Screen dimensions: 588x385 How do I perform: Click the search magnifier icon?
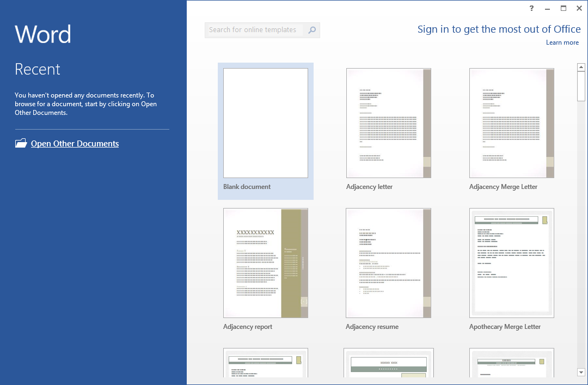tap(311, 30)
